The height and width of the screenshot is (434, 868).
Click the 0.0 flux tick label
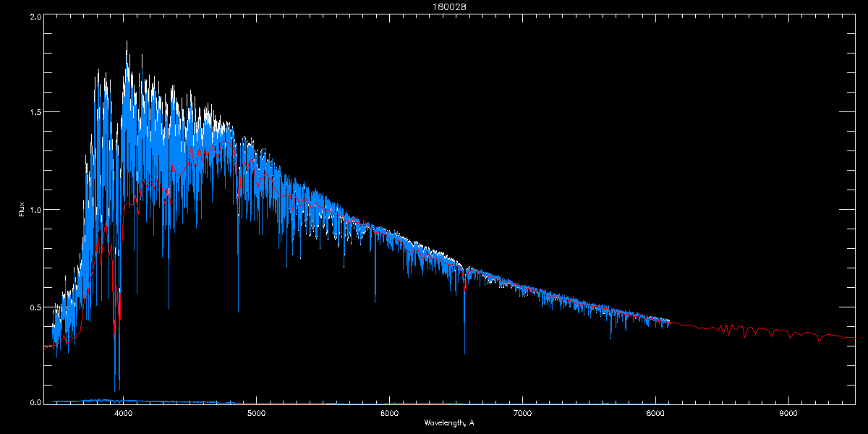[x=35, y=402]
